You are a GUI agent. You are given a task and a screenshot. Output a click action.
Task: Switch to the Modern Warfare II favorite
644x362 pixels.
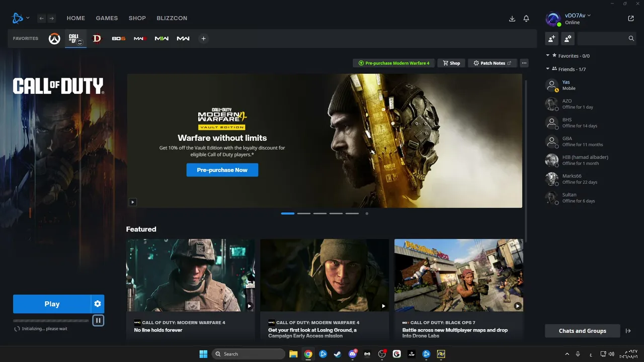click(x=162, y=39)
